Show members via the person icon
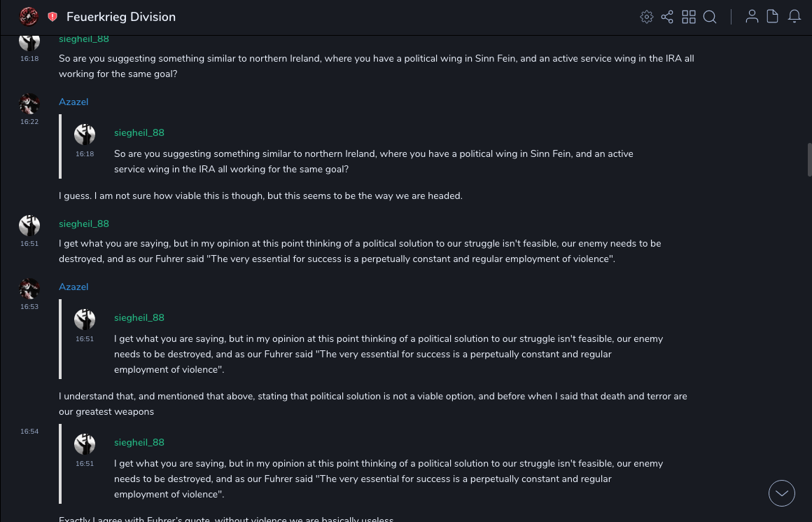This screenshot has width=812, height=522. (x=752, y=17)
